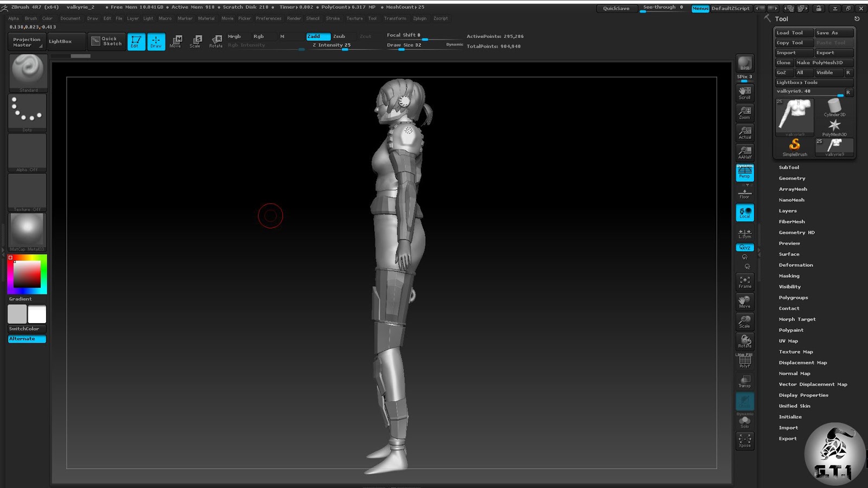Expand the Deformation subpalette
Viewport: 868px width, 488px height.
click(796, 265)
